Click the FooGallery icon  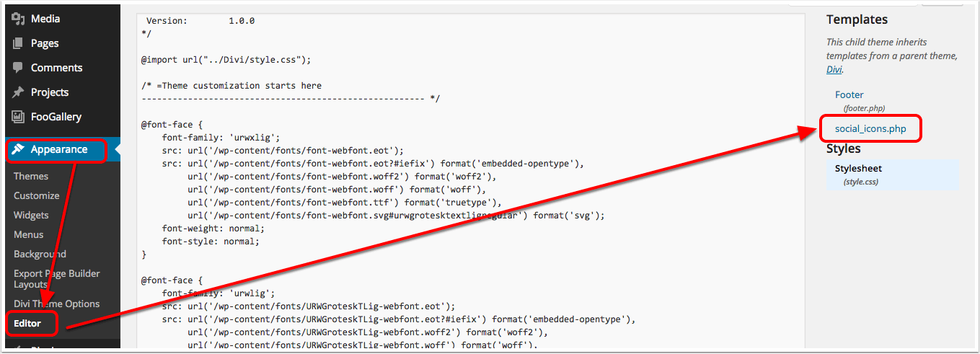point(19,117)
